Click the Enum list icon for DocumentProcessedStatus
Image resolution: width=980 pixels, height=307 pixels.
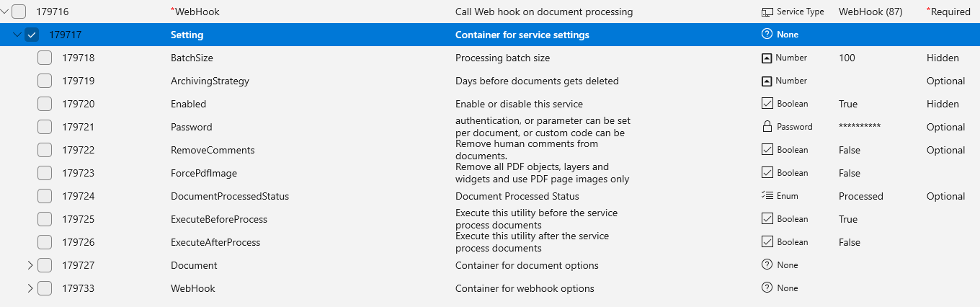coord(767,196)
